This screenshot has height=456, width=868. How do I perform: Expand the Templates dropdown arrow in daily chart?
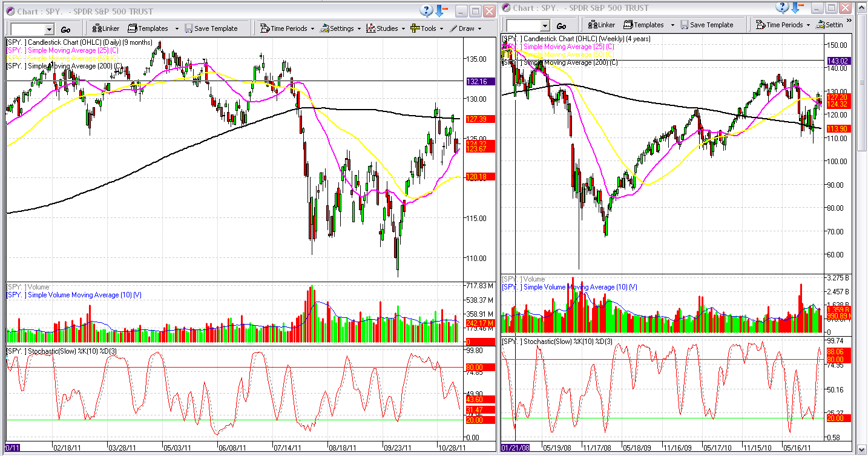tap(177, 28)
